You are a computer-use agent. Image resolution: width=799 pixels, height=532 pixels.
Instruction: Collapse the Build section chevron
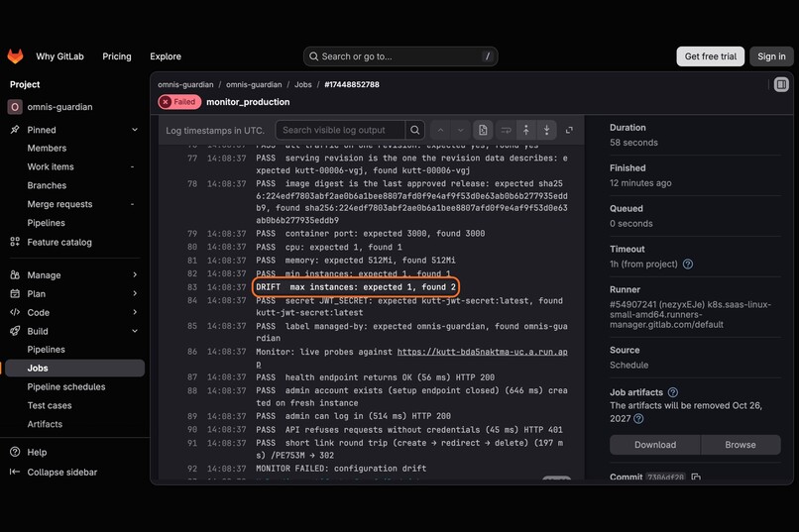point(135,331)
